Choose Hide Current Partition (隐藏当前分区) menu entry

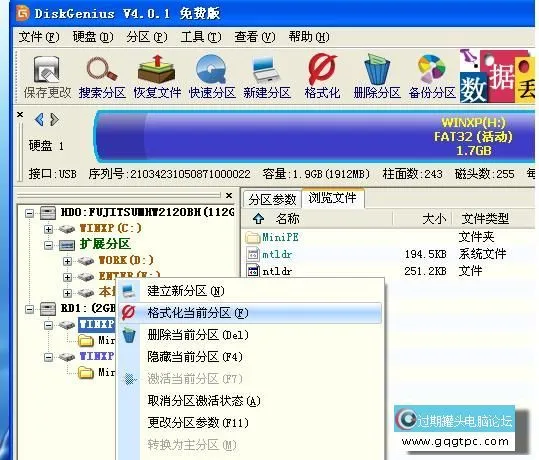pyautogui.click(x=251, y=357)
